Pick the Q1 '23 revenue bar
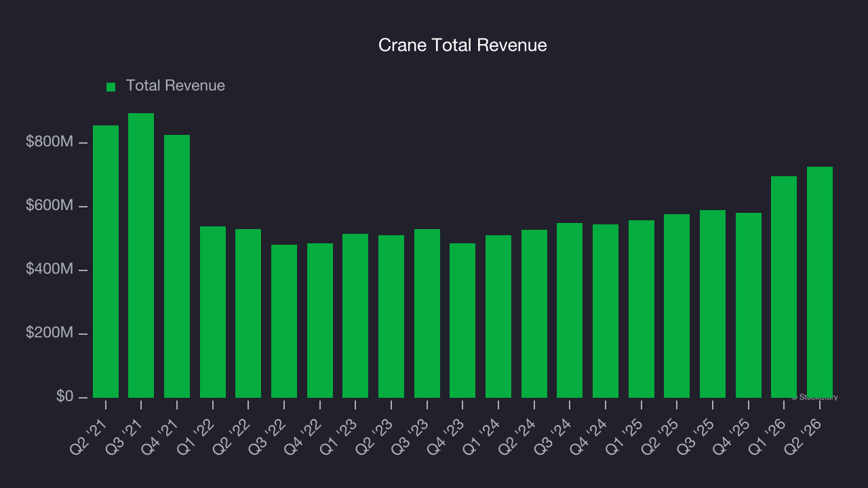Viewport: 868px width, 488px height. 355,316
